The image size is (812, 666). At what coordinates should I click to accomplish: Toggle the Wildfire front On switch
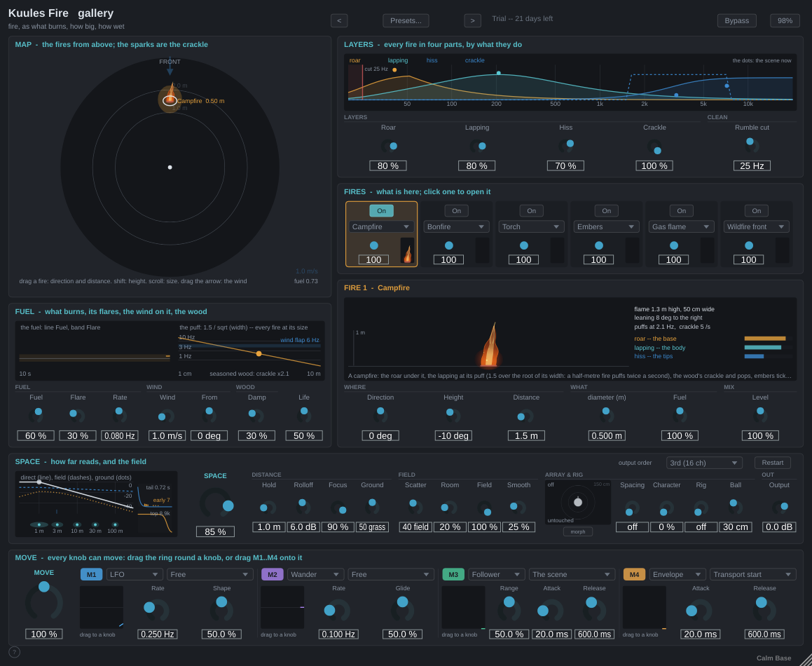pos(757,210)
